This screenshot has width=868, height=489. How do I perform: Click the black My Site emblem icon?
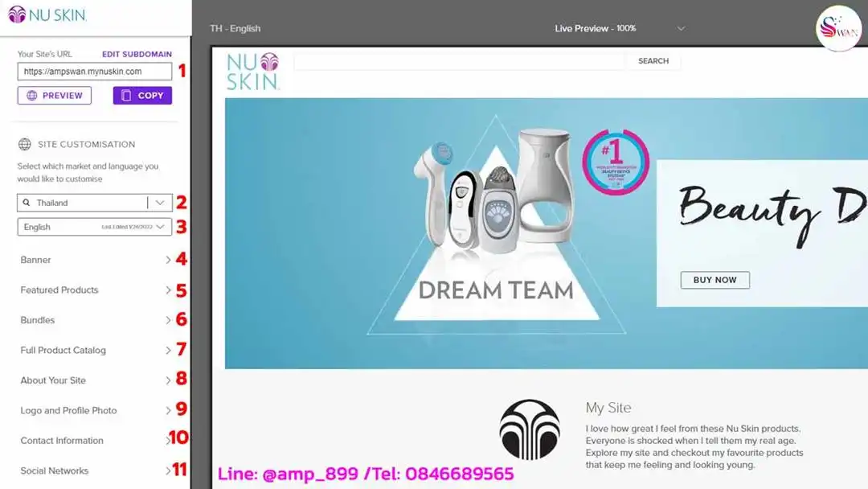532,429
